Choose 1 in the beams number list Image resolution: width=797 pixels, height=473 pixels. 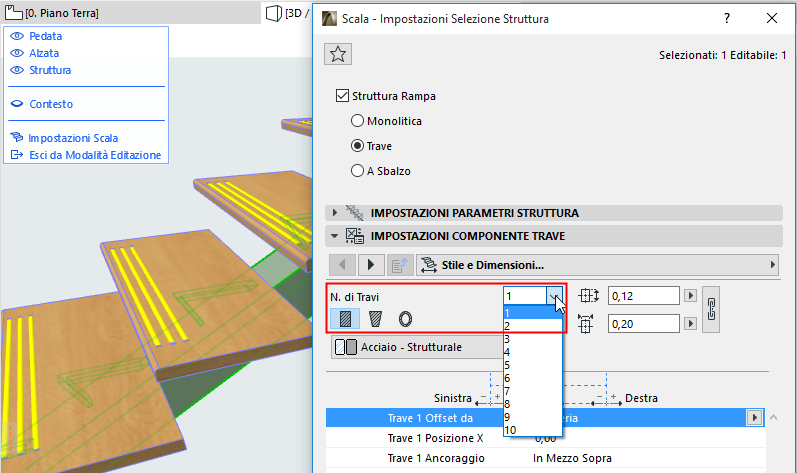coord(533,313)
